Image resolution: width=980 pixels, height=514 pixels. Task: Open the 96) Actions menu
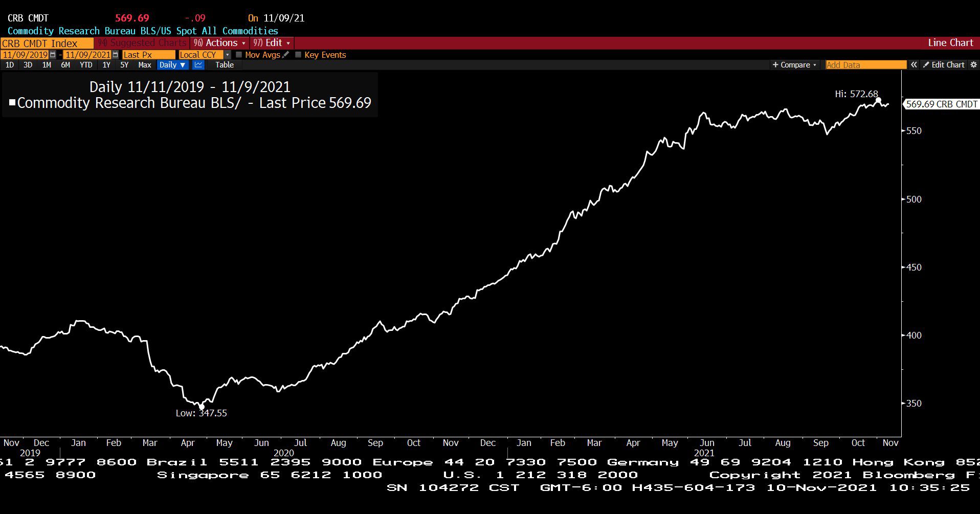(x=219, y=43)
